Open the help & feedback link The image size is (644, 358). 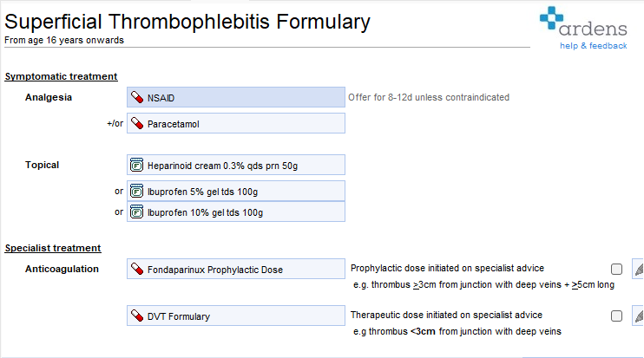pyautogui.click(x=593, y=46)
